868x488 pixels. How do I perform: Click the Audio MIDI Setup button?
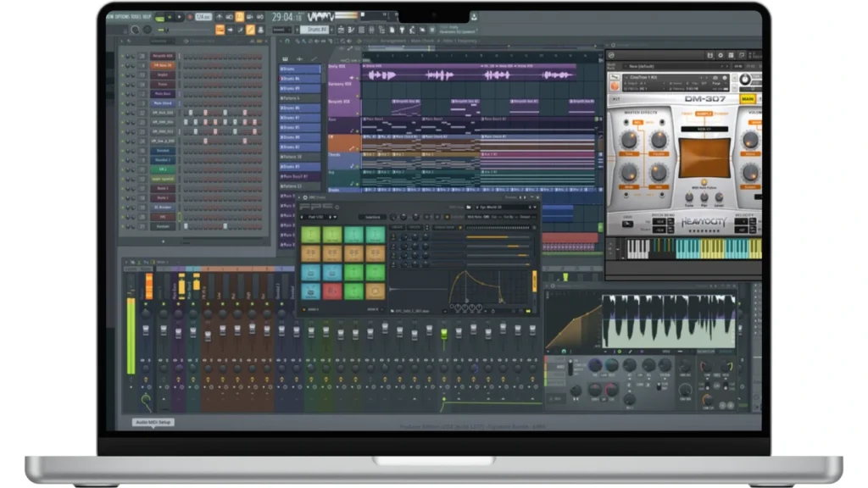coord(153,422)
